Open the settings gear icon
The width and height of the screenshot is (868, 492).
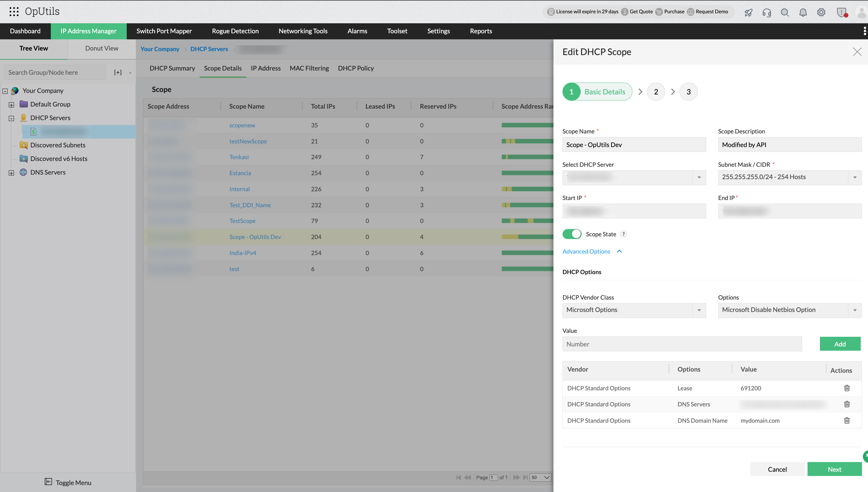(821, 12)
